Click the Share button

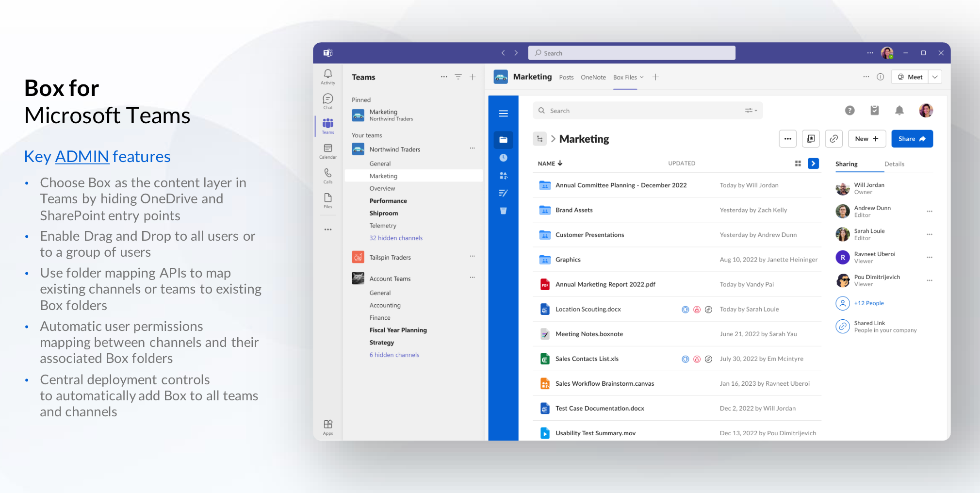[912, 139]
